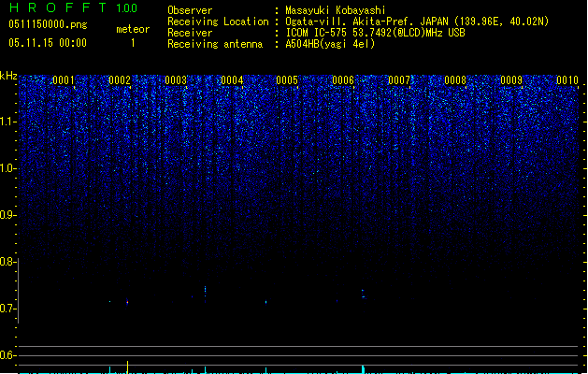
Task: Click time marker 0004
Action: (x=232, y=80)
